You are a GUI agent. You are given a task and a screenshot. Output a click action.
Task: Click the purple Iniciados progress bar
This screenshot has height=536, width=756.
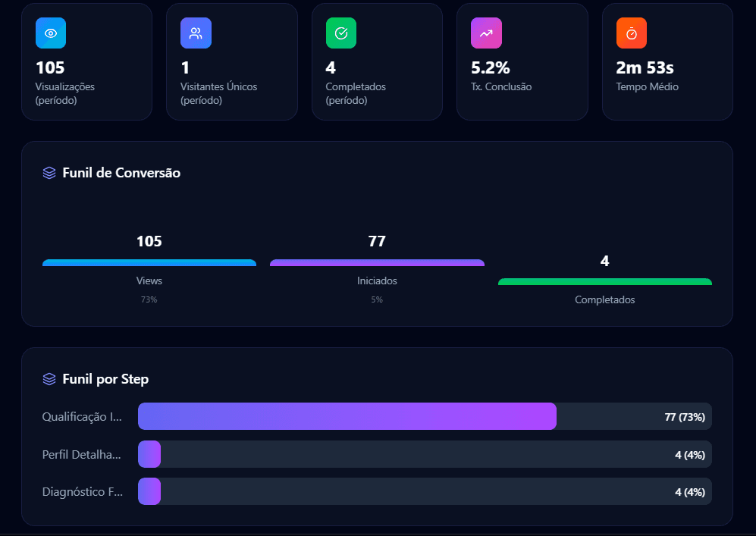(x=377, y=262)
